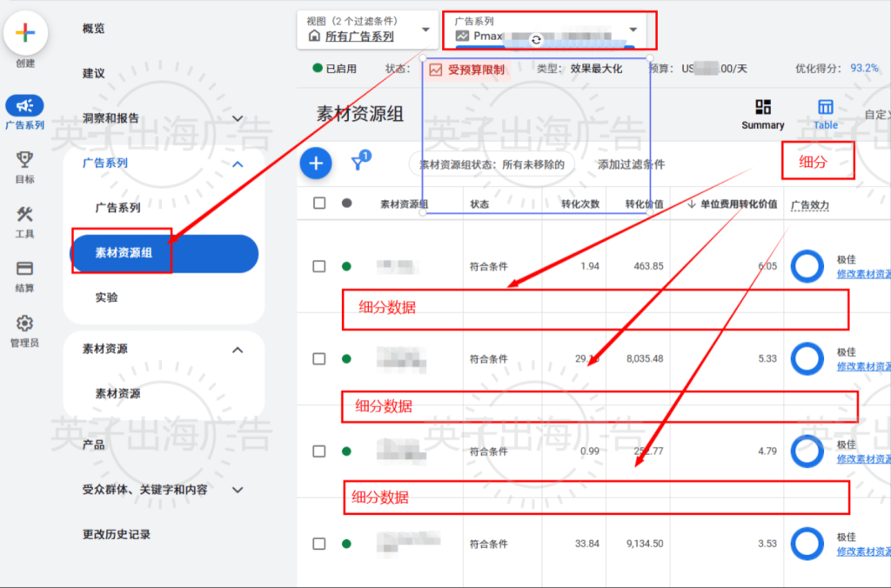Open 概览 in the left navigation
This screenshot has height=588, width=891.
tap(94, 29)
